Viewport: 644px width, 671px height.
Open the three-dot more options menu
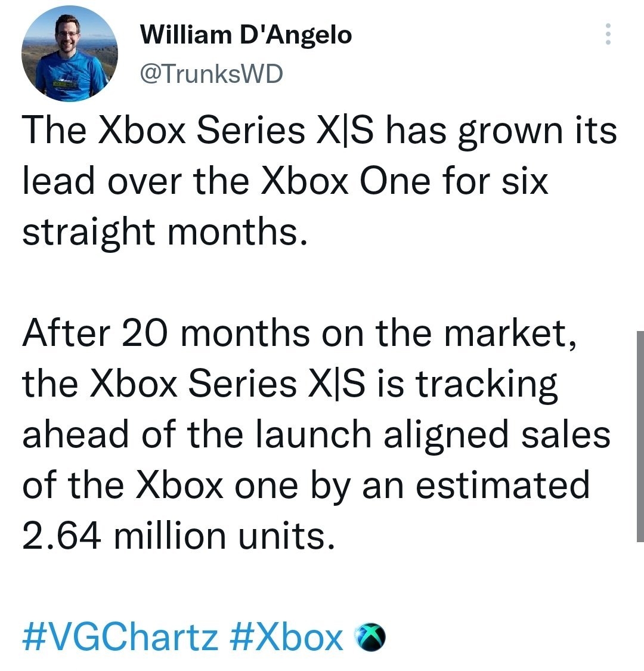pyautogui.click(x=607, y=34)
